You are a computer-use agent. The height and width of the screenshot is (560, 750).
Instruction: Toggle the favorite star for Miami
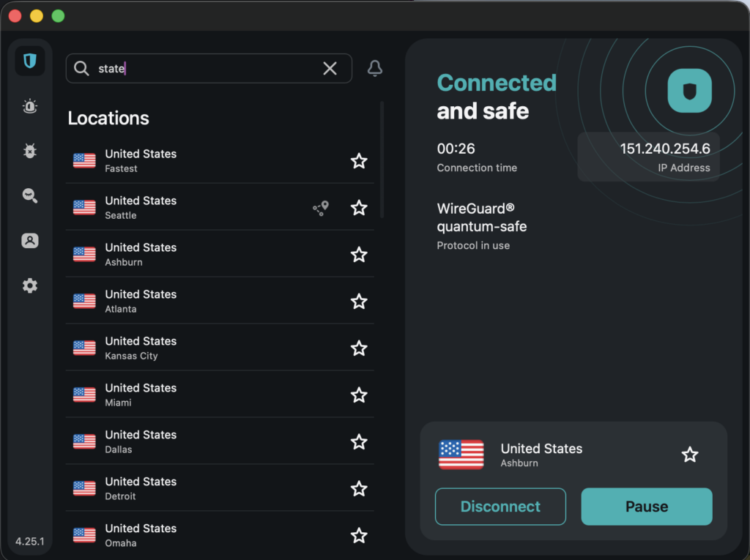coord(359,395)
